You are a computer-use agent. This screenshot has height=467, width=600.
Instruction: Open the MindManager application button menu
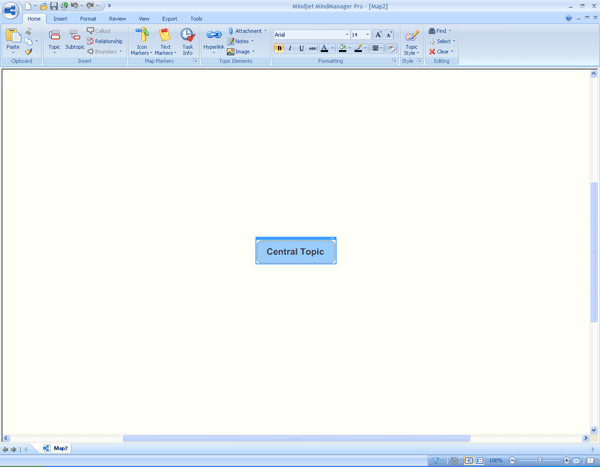click(10, 10)
